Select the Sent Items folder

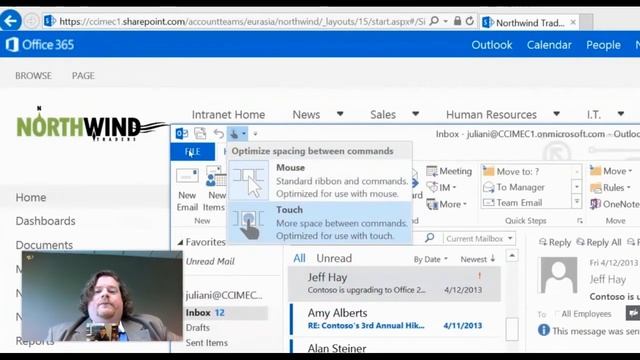pyautogui.click(x=207, y=343)
